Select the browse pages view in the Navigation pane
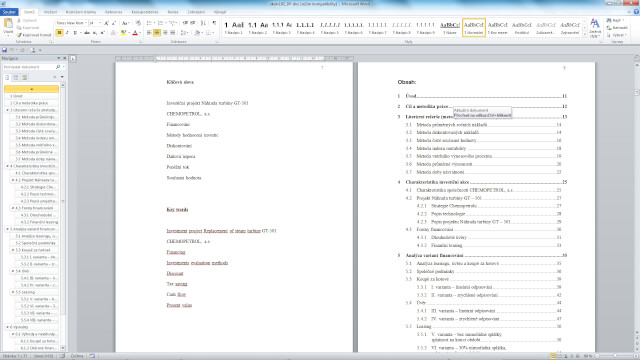 tap(16, 77)
